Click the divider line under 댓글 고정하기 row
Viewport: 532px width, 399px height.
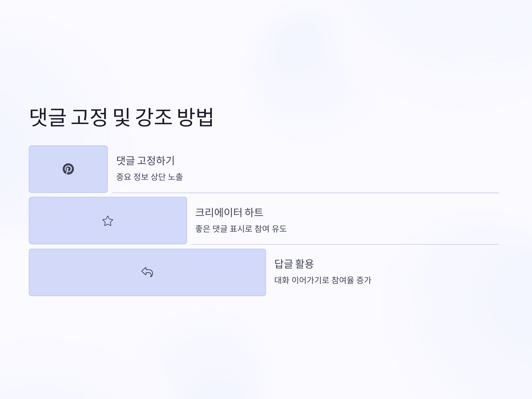[x=305, y=193]
